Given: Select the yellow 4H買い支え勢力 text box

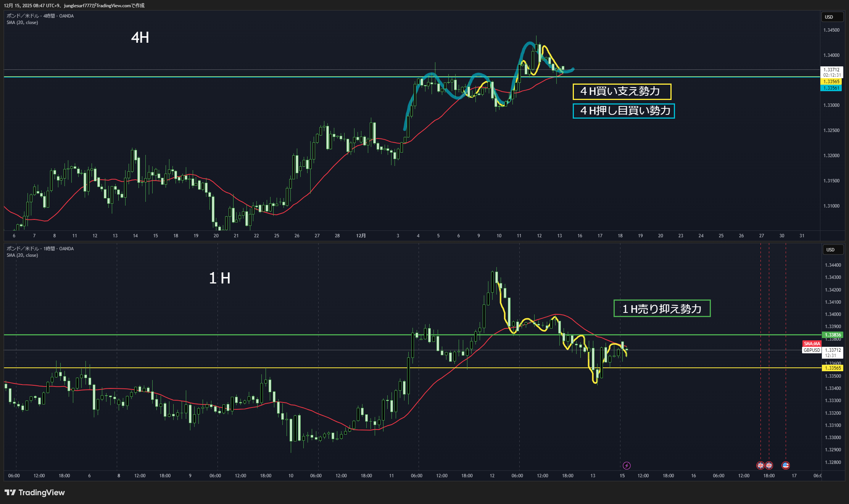Looking at the screenshot, I should [x=622, y=92].
